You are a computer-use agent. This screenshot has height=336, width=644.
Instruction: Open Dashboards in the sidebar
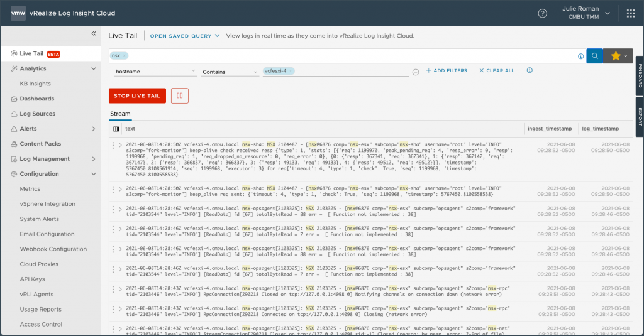[36, 99]
